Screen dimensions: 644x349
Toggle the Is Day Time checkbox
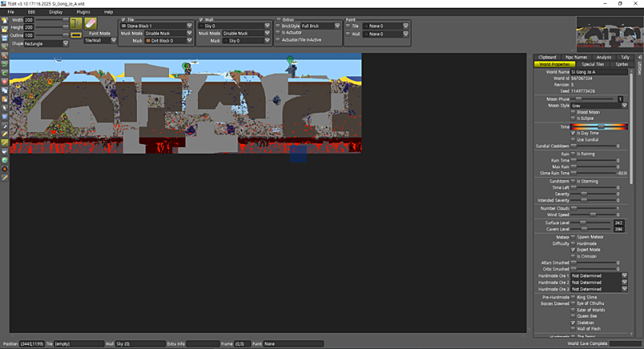(573, 133)
